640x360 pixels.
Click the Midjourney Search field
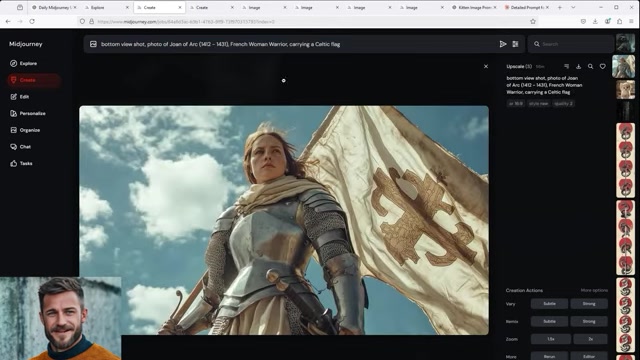pyautogui.click(x=571, y=44)
